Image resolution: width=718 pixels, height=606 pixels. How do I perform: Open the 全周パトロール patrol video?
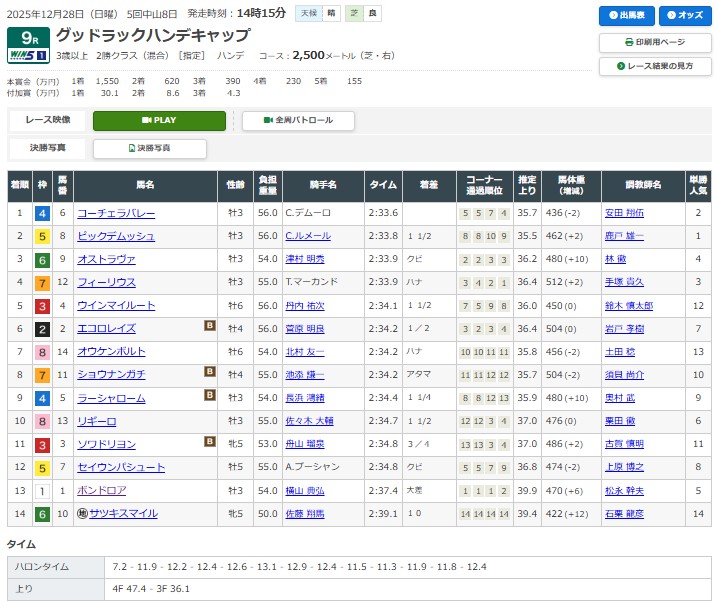click(x=298, y=120)
